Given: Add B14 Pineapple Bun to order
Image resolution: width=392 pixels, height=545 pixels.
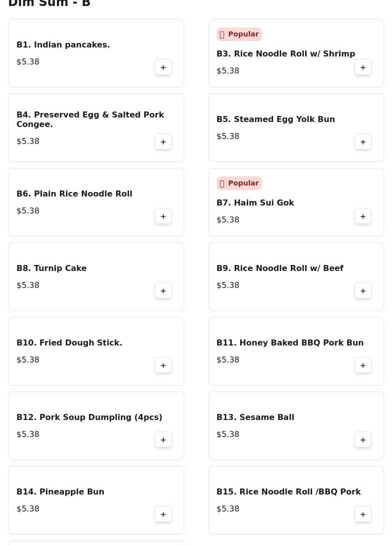Looking at the screenshot, I should pos(163,514).
